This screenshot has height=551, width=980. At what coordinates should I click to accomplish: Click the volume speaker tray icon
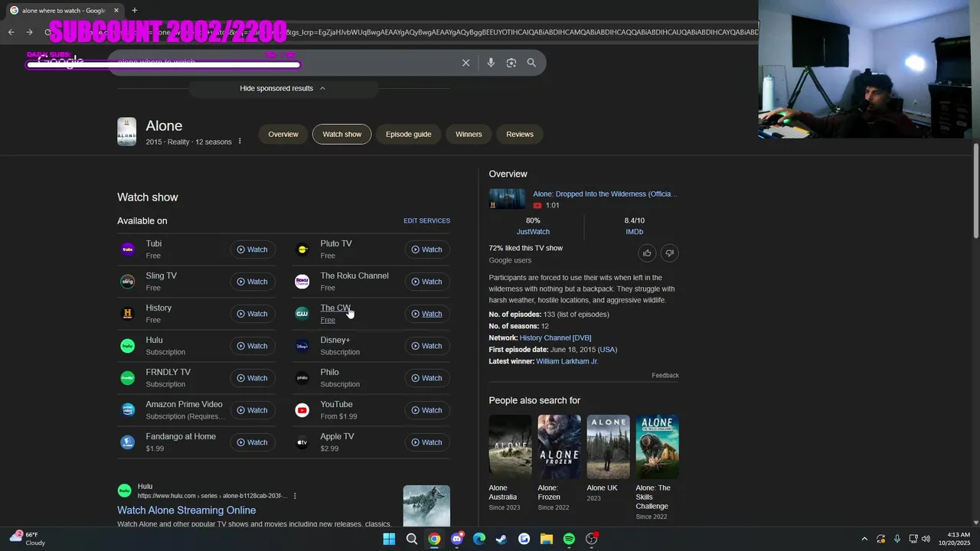tap(926, 539)
